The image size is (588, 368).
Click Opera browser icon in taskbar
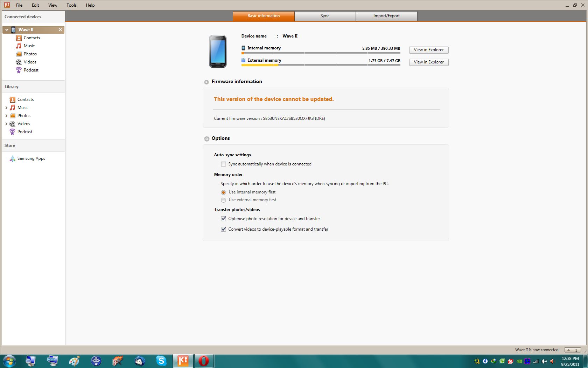(204, 361)
